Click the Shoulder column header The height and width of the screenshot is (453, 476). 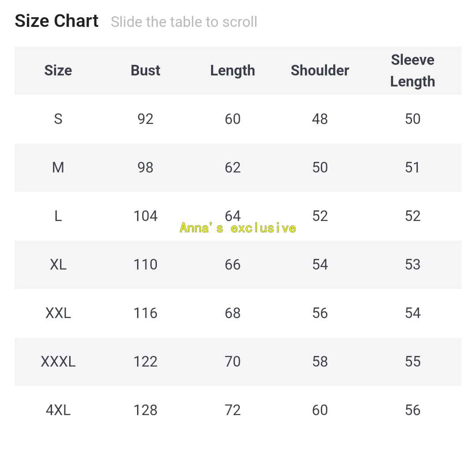(x=320, y=71)
